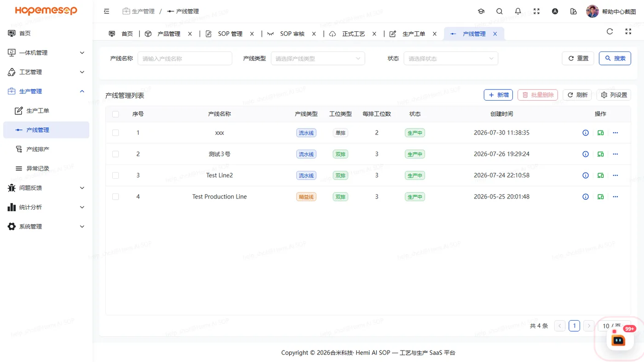Open workstation icon for the xxx row
Viewport: 644px width, 362px height.
[x=600, y=133]
